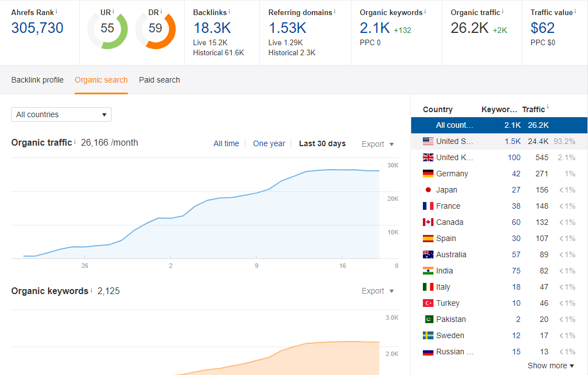The width and height of the screenshot is (588, 375).
Task: Open the All countries dropdown
Action: pos(61,114)
